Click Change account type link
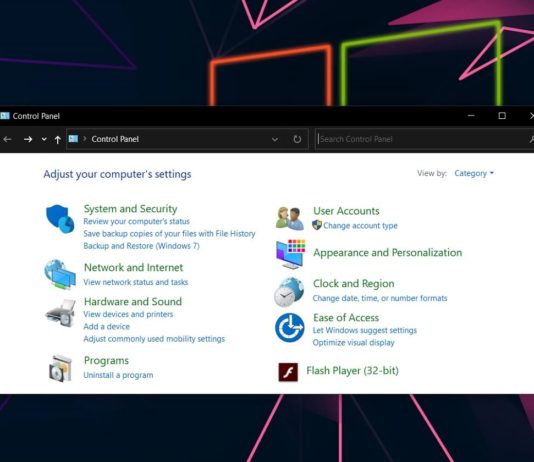Image resolution: width=534 pixels, height=462 pixels. point(360,225)
